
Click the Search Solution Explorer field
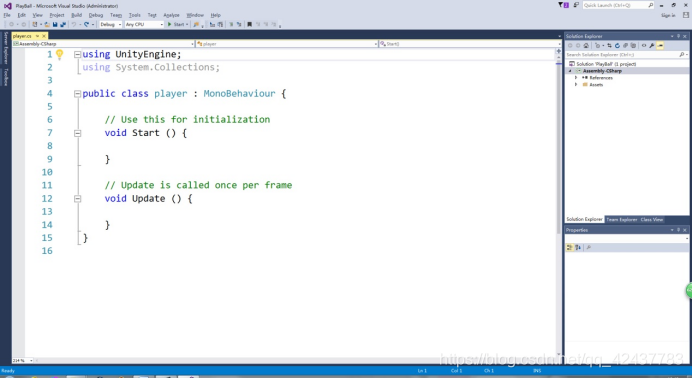coord(627,55)
